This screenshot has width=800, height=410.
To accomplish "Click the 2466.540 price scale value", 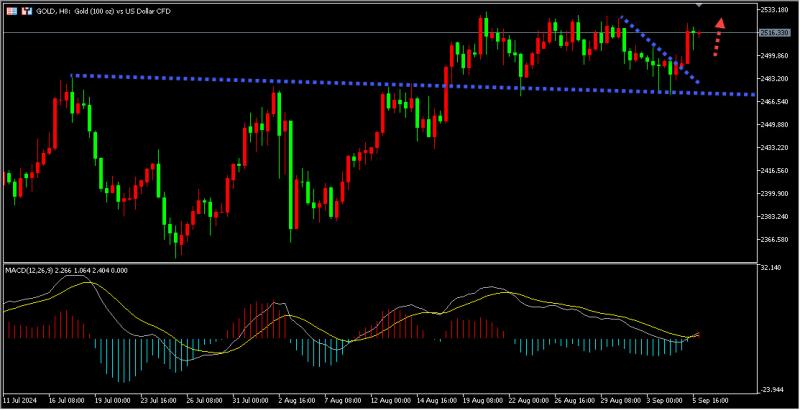I will point(774,101).
